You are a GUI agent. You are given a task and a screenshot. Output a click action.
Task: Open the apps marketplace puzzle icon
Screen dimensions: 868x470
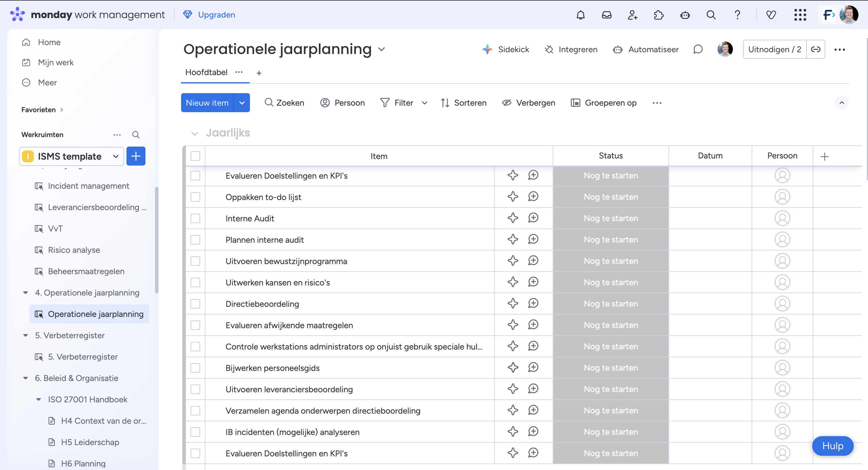(x=658, y=15)
